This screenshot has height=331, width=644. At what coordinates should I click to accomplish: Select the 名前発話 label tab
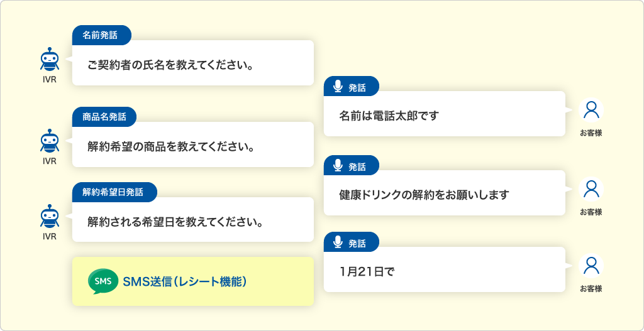coord(101,35)
